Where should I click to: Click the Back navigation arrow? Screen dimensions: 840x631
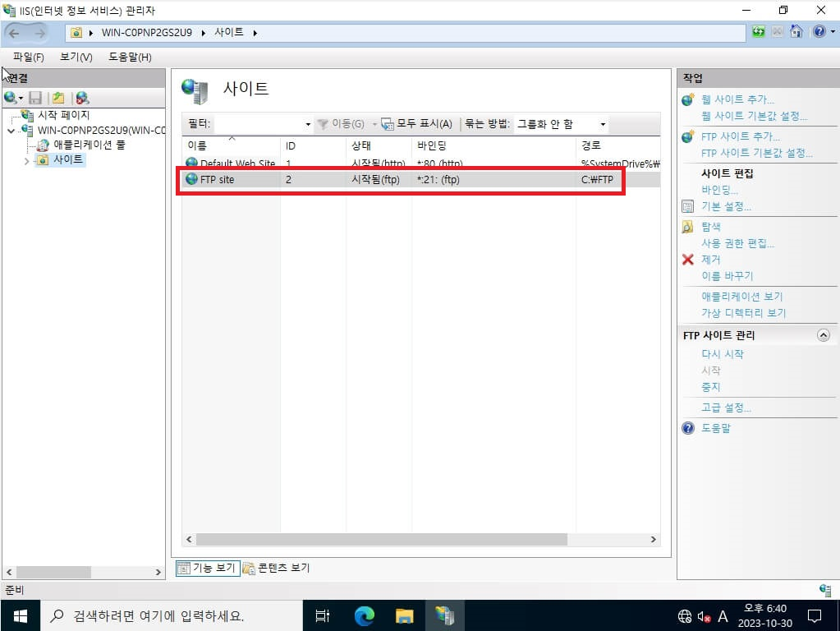click(x=15, y=33)
